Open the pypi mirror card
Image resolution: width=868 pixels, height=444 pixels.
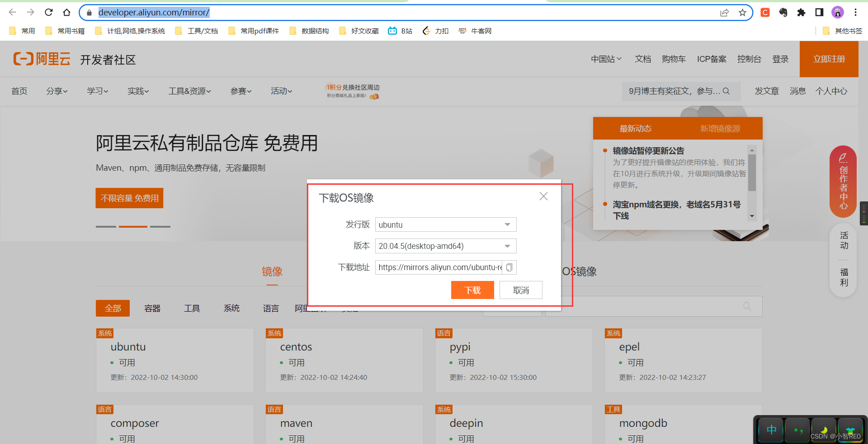(514, 360)
